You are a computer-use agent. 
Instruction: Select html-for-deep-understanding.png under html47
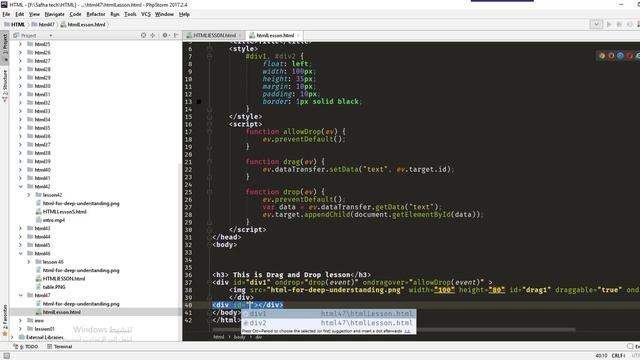[x=81, y=304]
